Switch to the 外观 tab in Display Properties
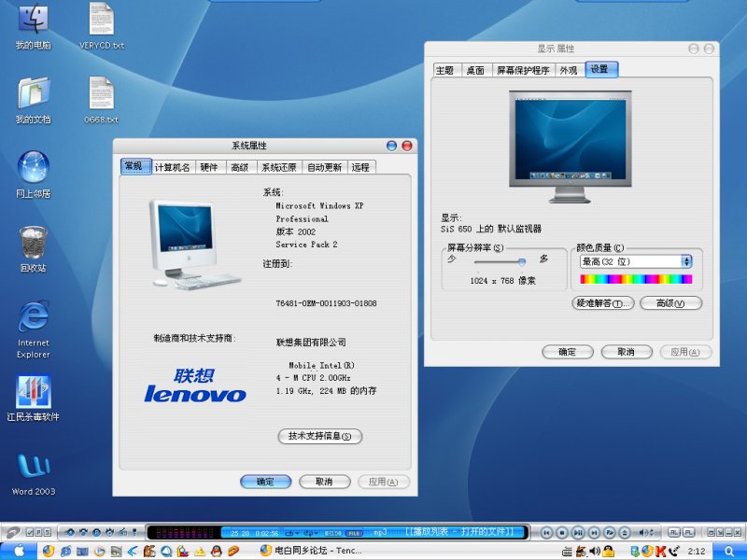This screenshot has width=747, height=560. [567, 69]
